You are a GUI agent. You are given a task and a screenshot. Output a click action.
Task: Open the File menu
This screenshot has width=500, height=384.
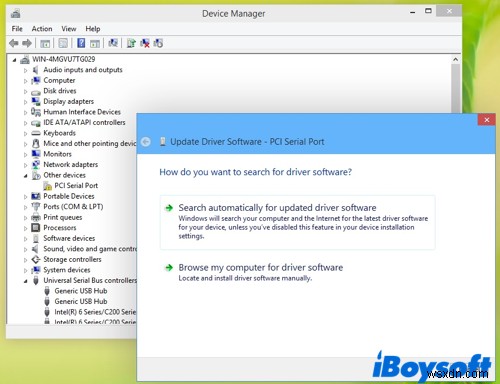click(x=17, y=29)
